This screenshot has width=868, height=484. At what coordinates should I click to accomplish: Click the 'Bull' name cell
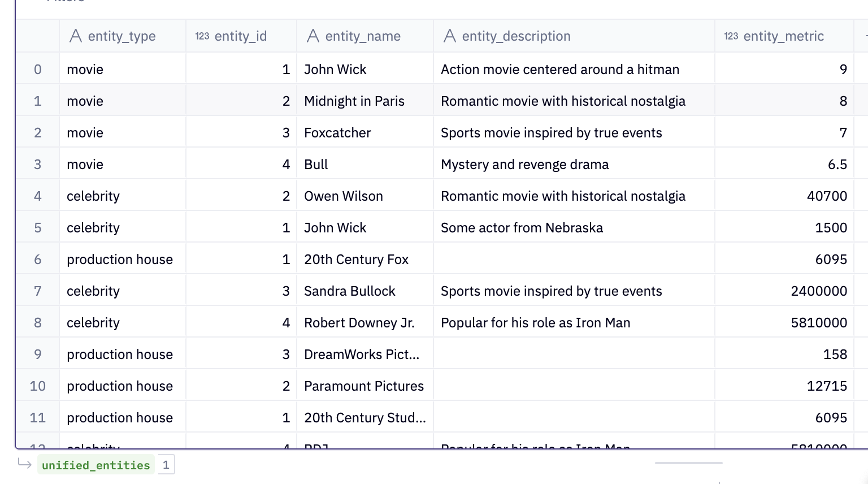(x=365, y=165)
